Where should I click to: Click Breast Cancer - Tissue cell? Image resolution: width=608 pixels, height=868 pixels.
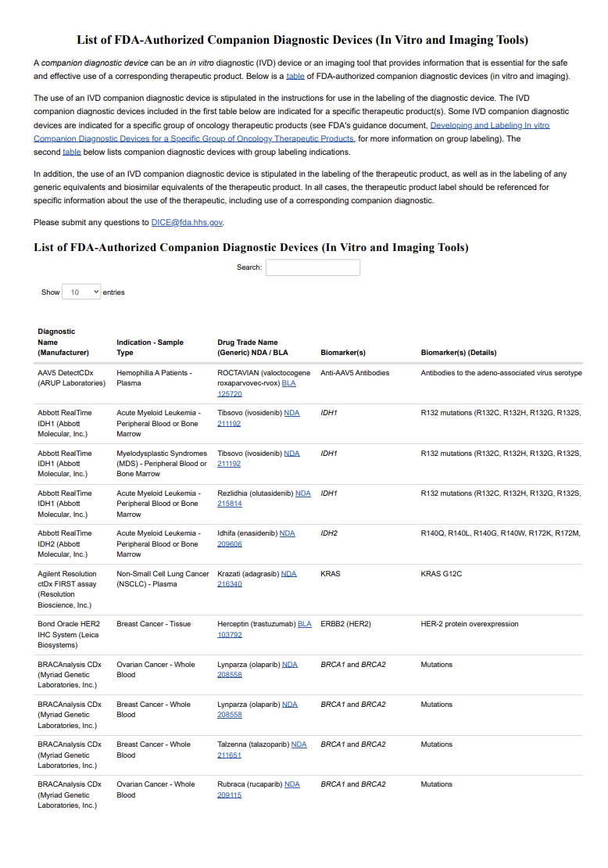pos(153,624)
